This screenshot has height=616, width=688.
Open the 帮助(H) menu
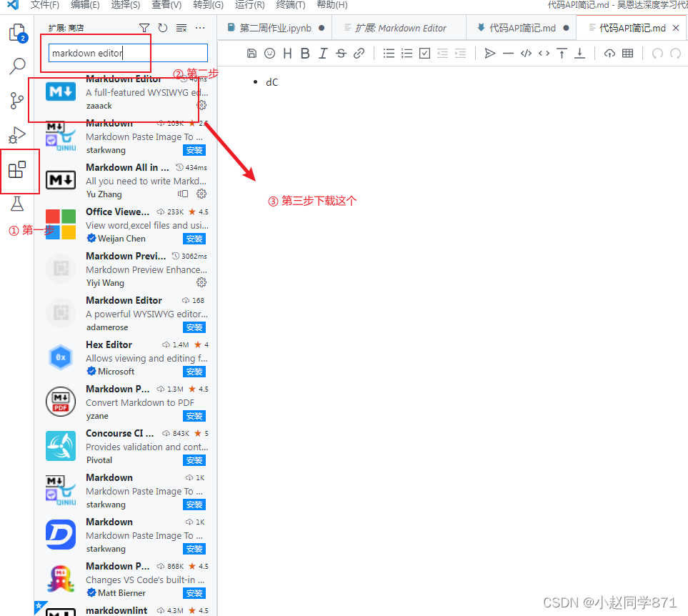point(332,5)
